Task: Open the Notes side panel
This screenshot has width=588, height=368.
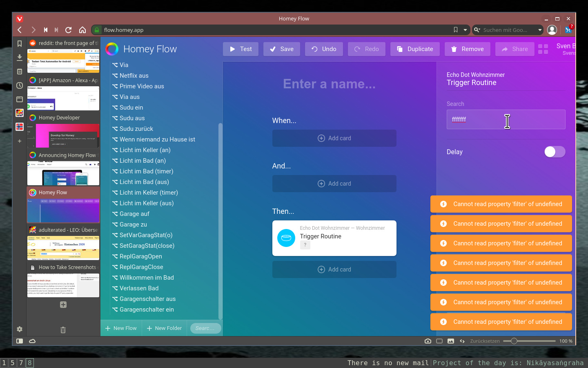Action: coord(20,72)
